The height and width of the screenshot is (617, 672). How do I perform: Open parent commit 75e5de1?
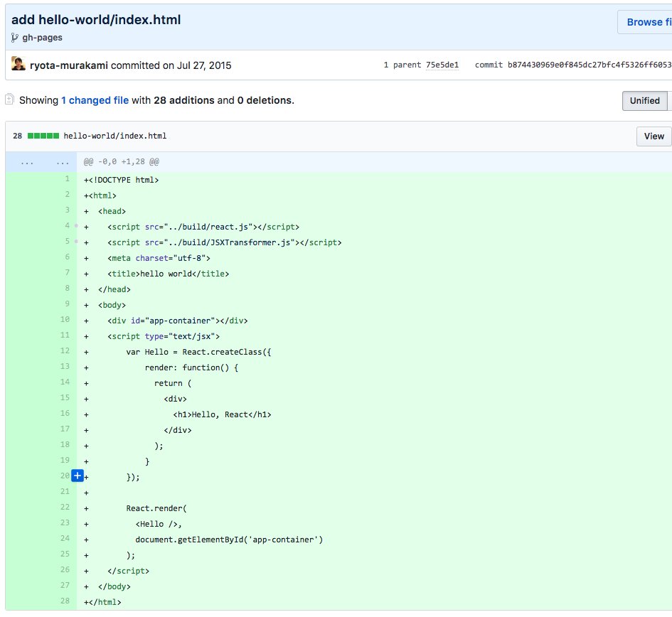[442, 65]
